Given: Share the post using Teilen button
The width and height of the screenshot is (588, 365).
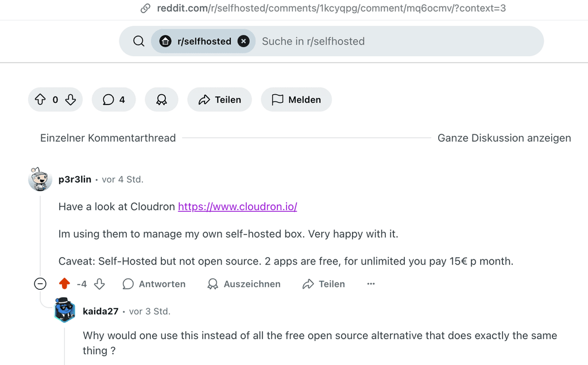Looking at the screenshot, I should click(x=220, y=100).
